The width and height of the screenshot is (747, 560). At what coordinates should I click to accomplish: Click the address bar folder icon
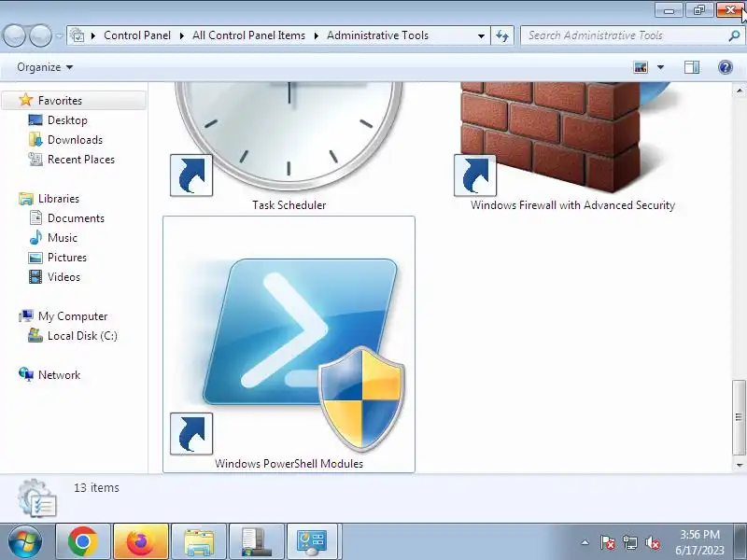(x=78, y=35)
